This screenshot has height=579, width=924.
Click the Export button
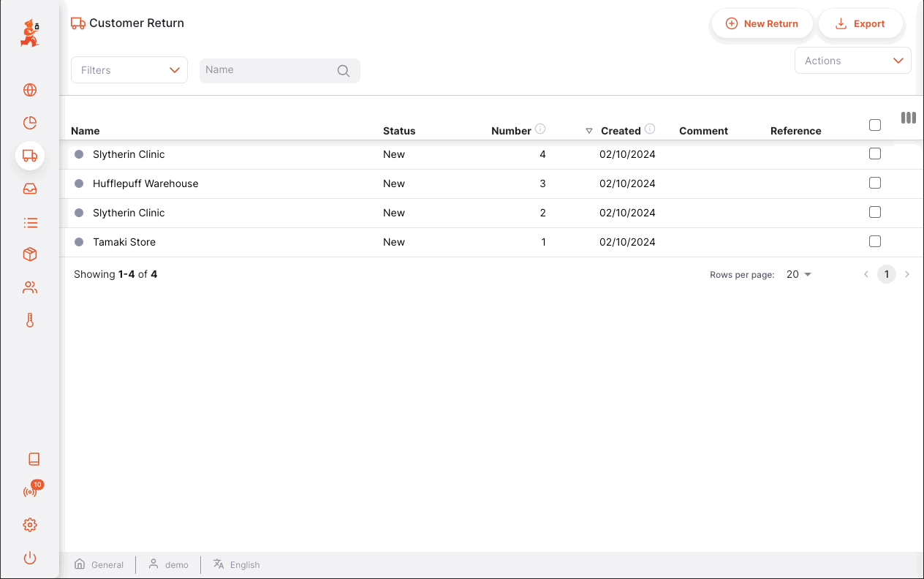860,23
